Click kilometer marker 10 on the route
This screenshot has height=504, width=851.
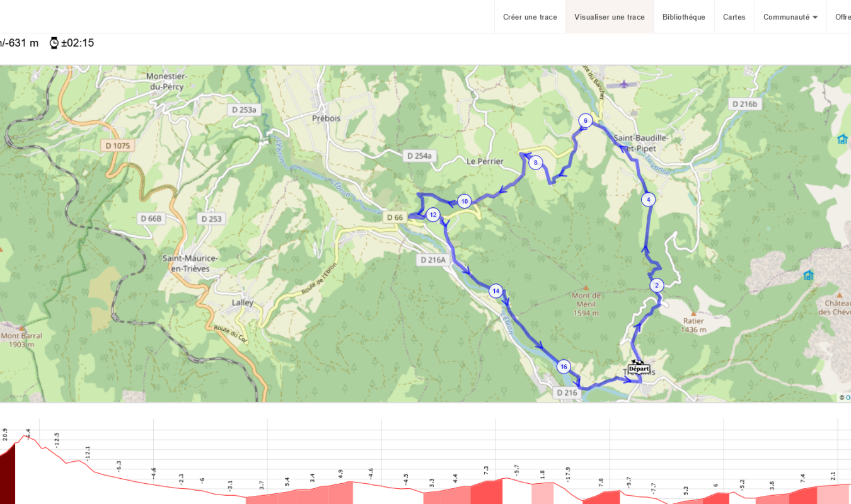click(x=465, y=202)
